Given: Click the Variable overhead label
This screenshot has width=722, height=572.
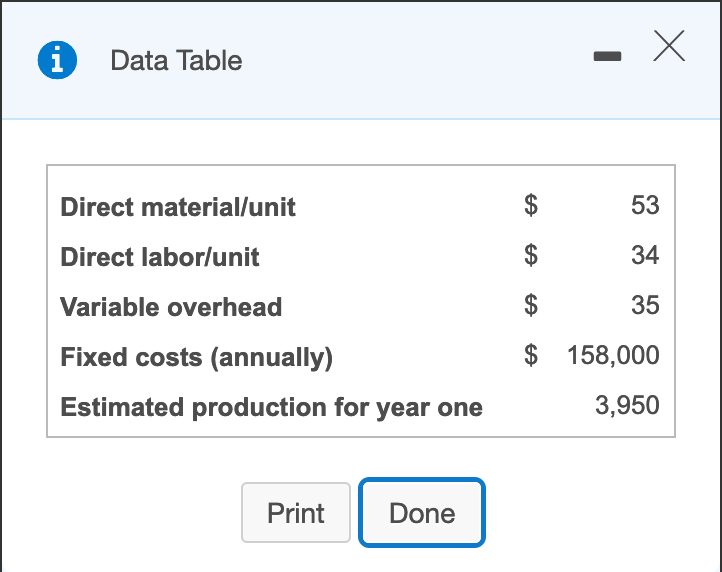Looking at the screenshot, I should [x=171, y=307].
